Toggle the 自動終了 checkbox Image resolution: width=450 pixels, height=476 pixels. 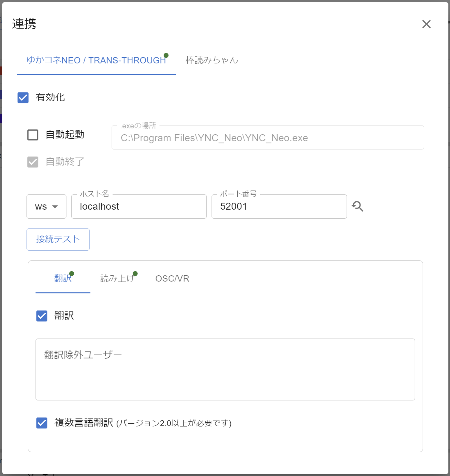33,162
